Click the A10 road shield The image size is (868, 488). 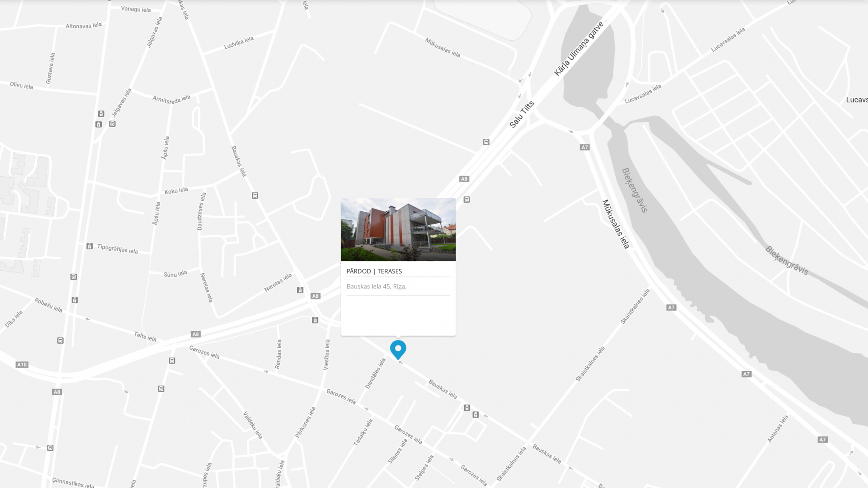pyautogui.click(x=22, y=364)
